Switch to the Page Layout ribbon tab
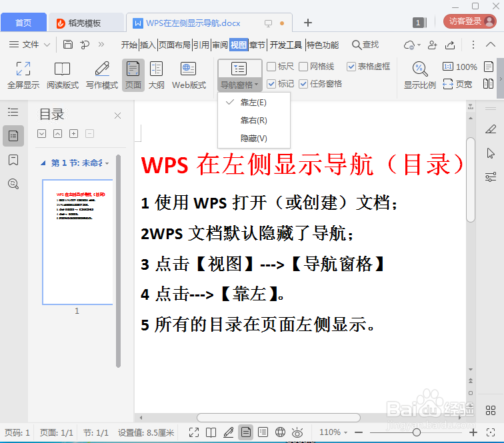The image size is (504, 443). pos(175,45)
